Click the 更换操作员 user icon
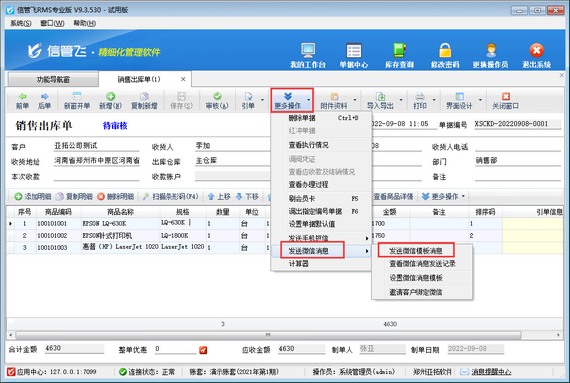570x383 pixels. (491, 51)
